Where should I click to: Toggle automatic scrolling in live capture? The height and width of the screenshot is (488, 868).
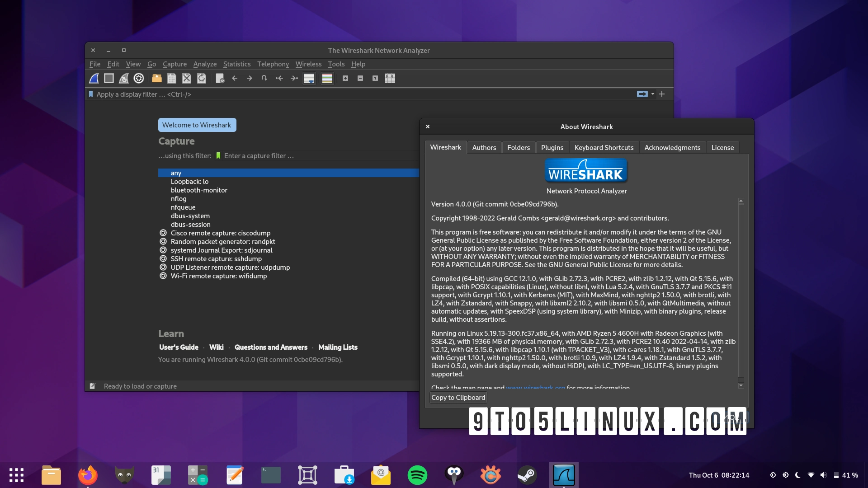(x=310, y=78)
